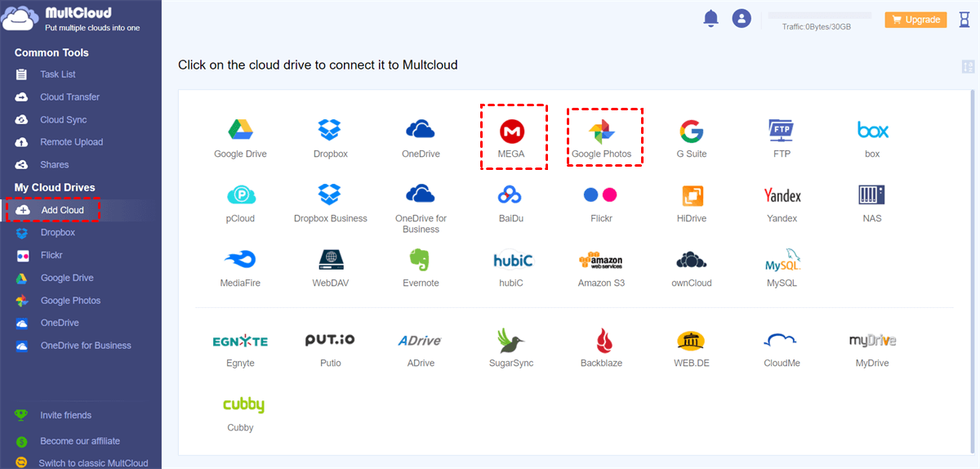
Task: Click Invite friends link
Action: pos(67,415)
